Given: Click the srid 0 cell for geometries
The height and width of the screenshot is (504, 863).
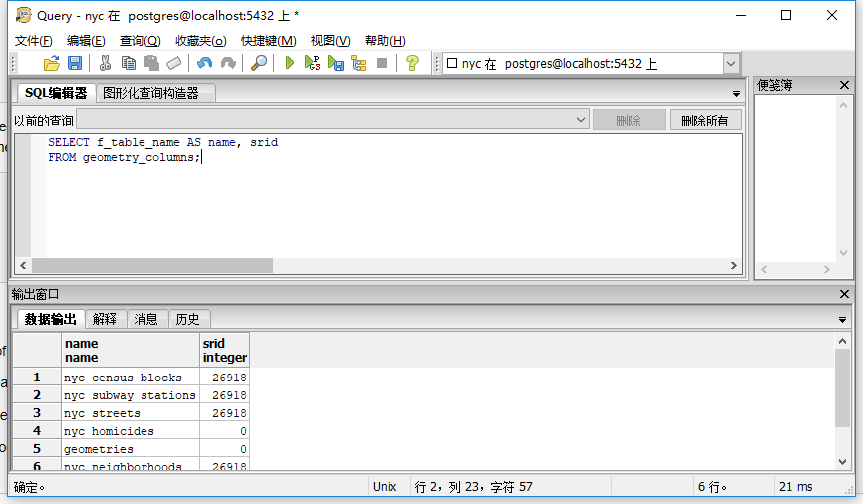Looking at the screenshot, I should click(224, 449).
